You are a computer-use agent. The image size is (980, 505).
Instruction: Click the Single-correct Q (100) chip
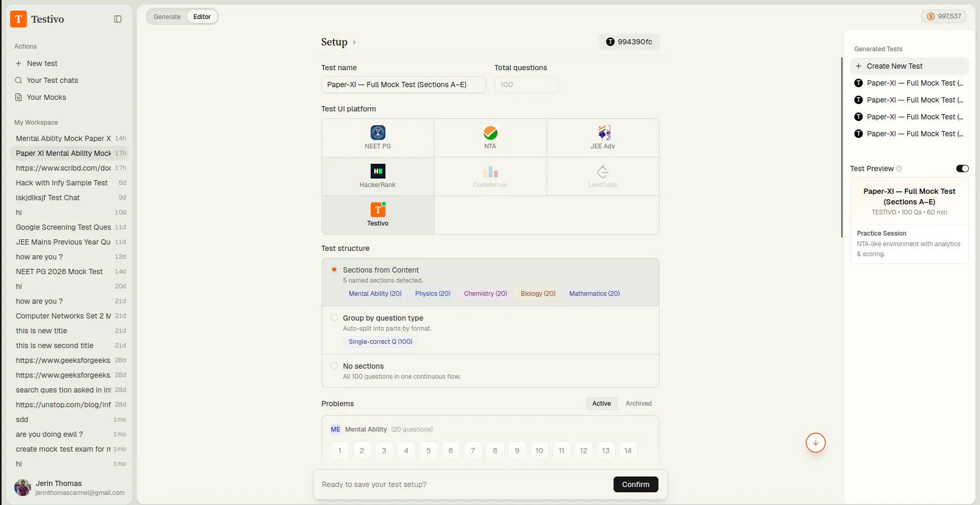(x=380, y=342)
